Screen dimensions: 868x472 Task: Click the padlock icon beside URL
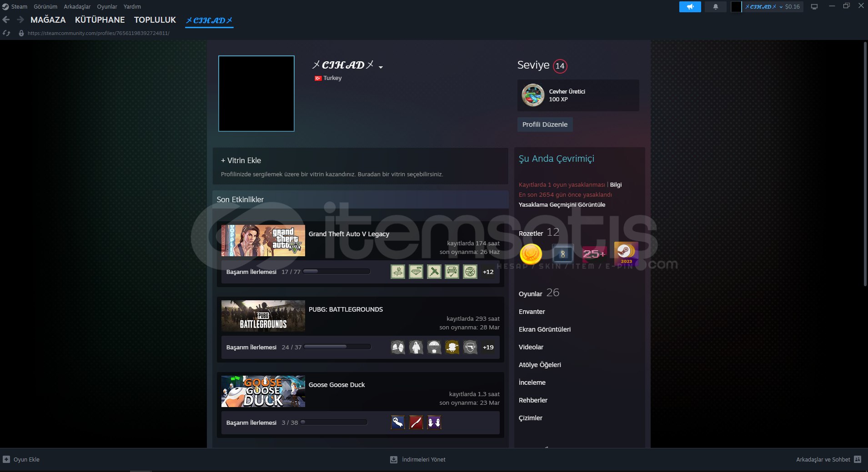tap(21, 33)
